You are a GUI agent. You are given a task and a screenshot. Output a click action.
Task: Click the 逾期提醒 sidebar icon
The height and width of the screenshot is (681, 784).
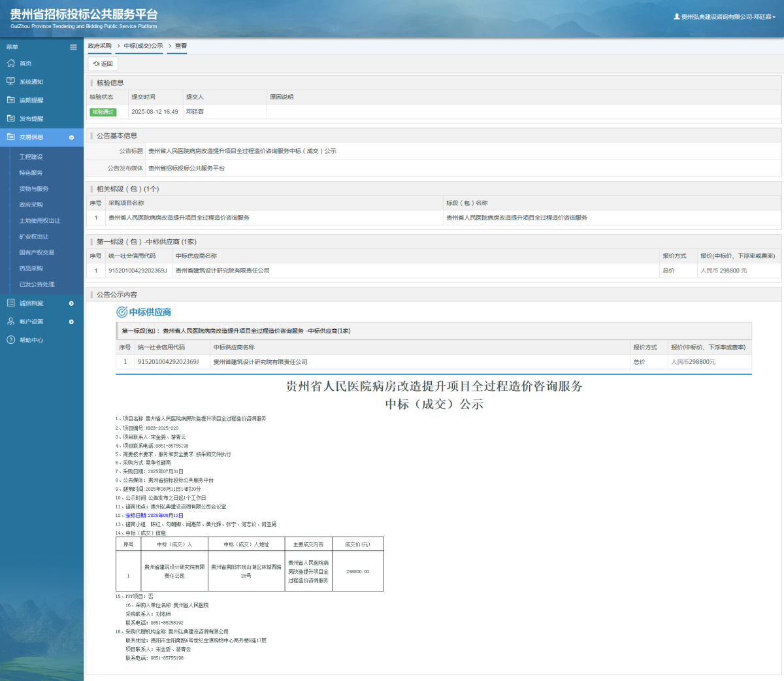(x=10, y=100)
